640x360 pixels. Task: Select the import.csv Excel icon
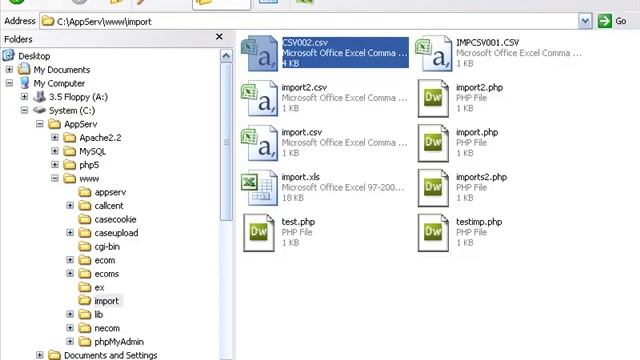click(x=260, y=143)
